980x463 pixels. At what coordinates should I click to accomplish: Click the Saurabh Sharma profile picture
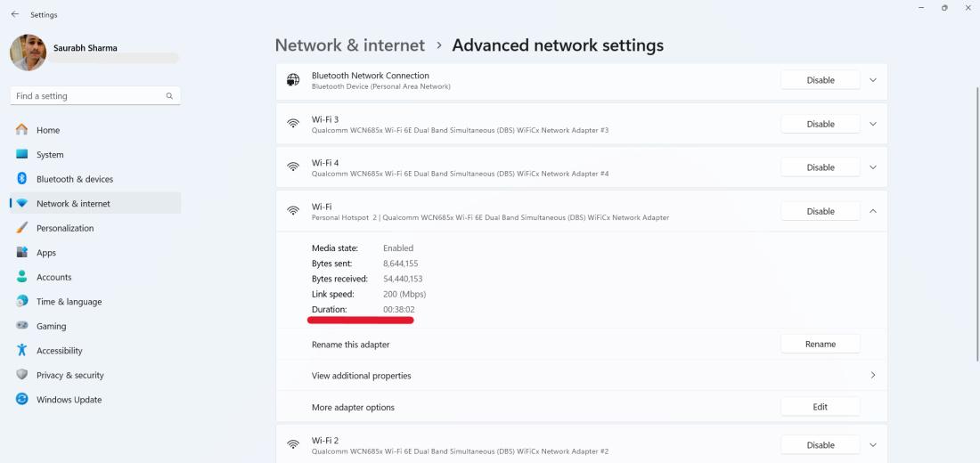pos(28,53)
